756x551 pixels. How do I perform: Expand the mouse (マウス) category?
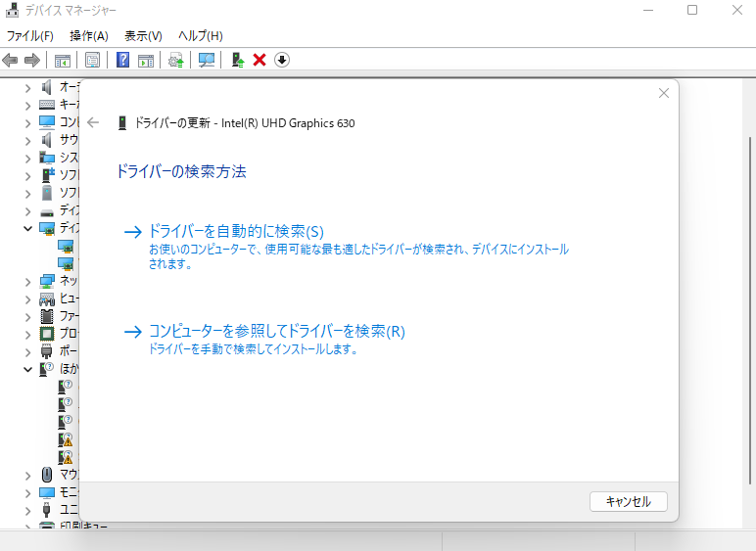pos(27,475)
